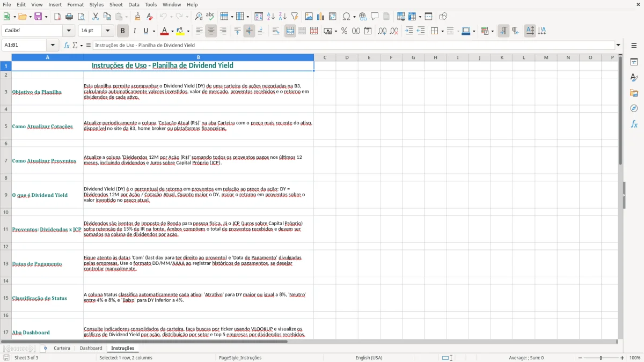Switch to the Dashboard sheet tab
Viewport: 644px width, 362px height.
[91, 348]
